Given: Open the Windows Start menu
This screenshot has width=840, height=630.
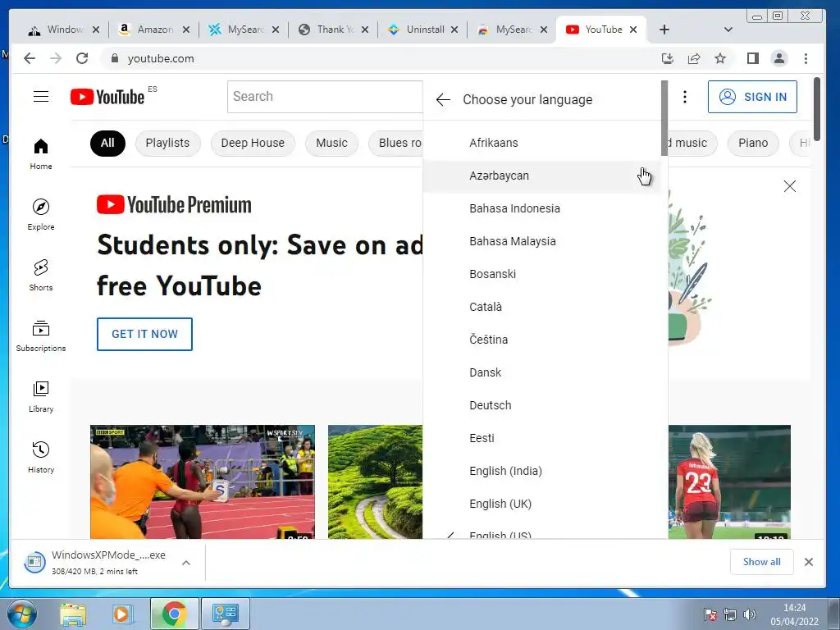Looking at the screenshot, I should 21,614.
